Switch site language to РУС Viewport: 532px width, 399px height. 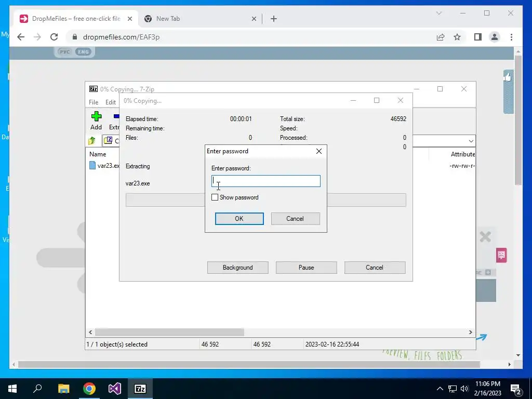(64, 52)
